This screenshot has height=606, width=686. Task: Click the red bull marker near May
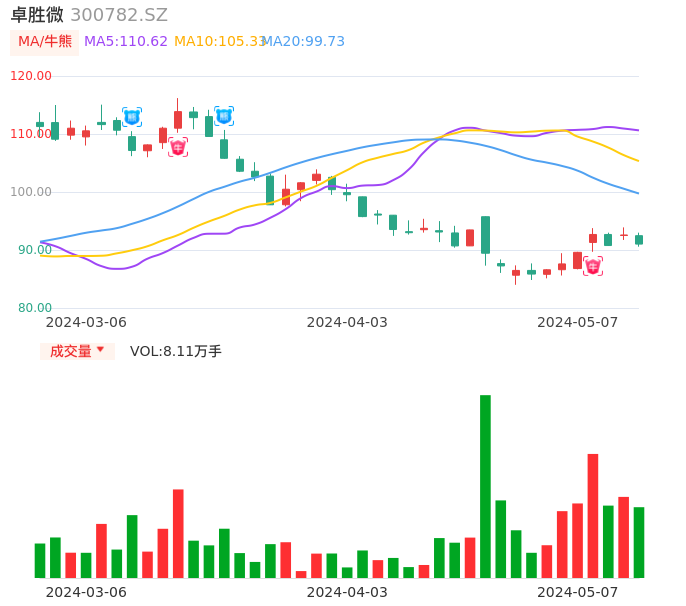[x=593, y=266]
